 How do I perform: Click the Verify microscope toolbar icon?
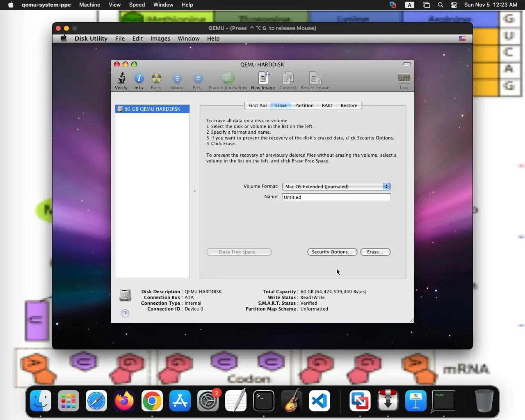pyautogui.click(x=121, y=81)
